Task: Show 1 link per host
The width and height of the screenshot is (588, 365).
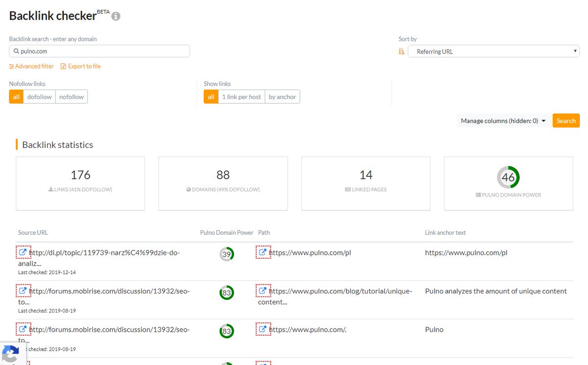Action: coord(241,97)
